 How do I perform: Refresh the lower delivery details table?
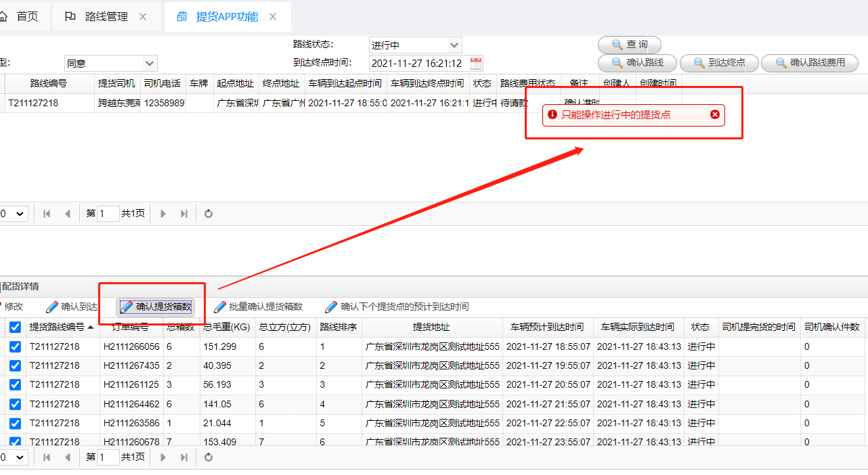(209, 457)
